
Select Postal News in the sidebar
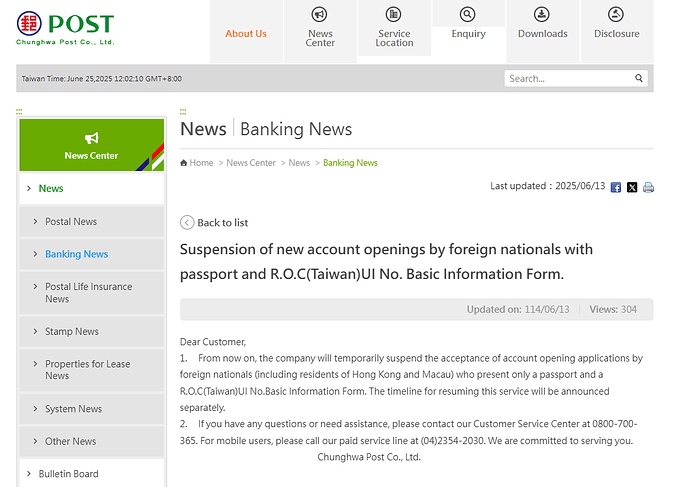(71, 222)
